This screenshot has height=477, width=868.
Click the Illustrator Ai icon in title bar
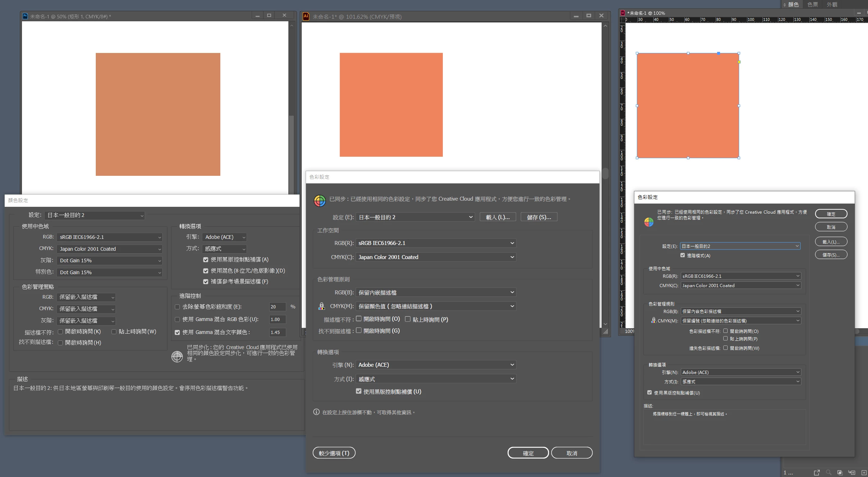(306, 16)
